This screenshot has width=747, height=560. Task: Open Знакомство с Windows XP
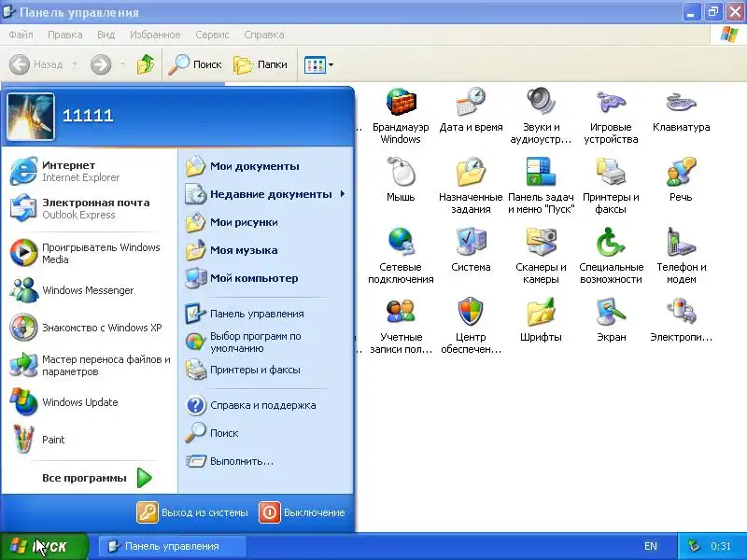(x=90, y=328)
